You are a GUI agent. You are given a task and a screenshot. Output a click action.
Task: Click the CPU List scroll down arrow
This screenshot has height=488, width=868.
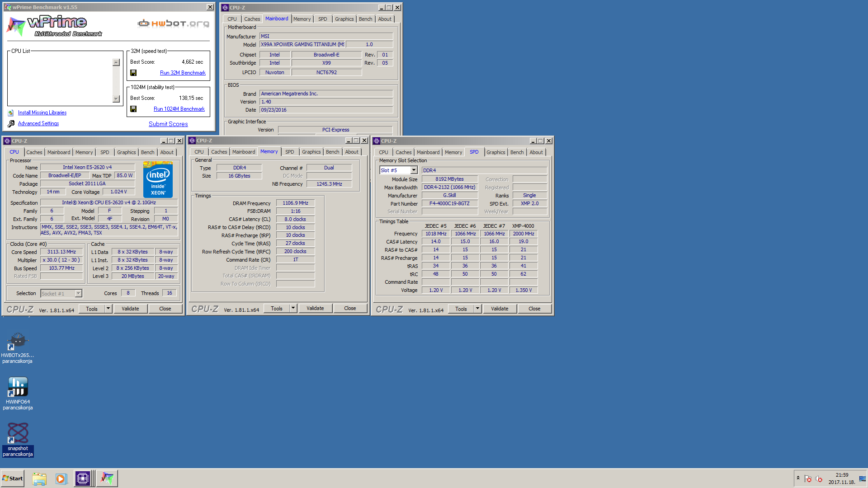116,99
